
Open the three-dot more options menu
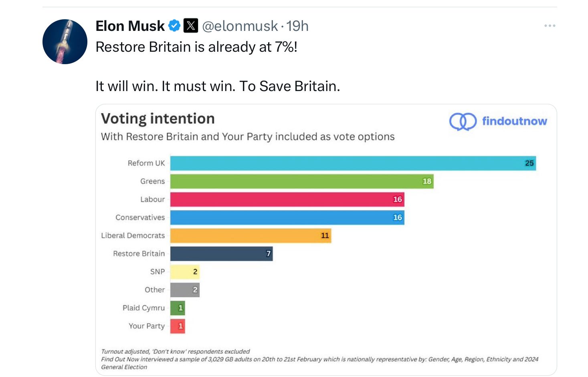point(550,26)
